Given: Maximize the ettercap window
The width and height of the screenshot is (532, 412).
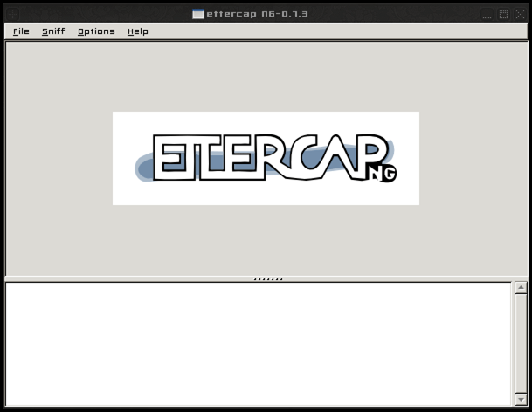Looking at the screenshot, I should [x=503, y=14].
